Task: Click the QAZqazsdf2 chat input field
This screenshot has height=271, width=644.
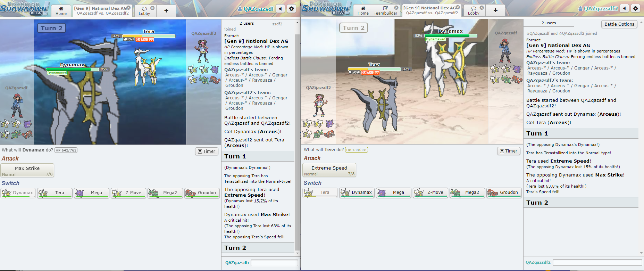Action: (x=597, y=262)
